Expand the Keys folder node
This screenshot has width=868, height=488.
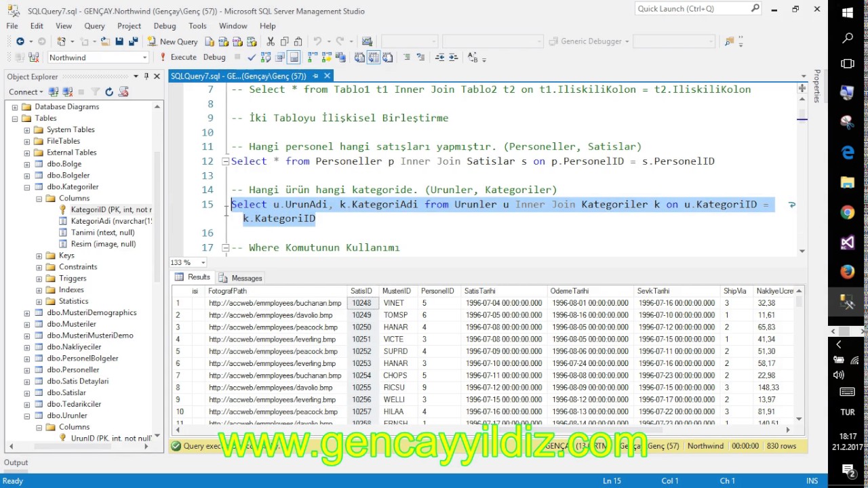39,256
